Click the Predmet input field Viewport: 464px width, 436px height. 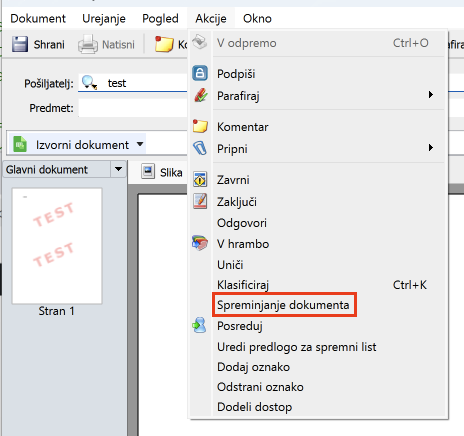(x=133, y=108)
